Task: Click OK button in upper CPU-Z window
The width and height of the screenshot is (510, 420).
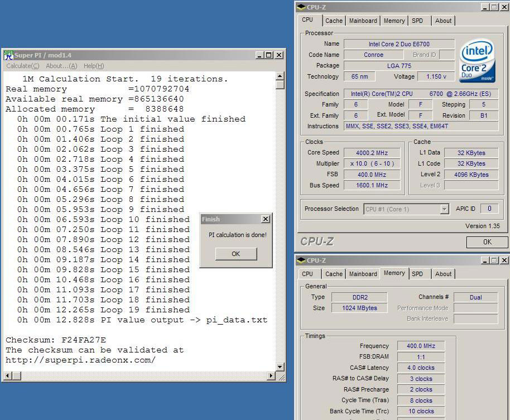Action: click(x=487, y=242)
